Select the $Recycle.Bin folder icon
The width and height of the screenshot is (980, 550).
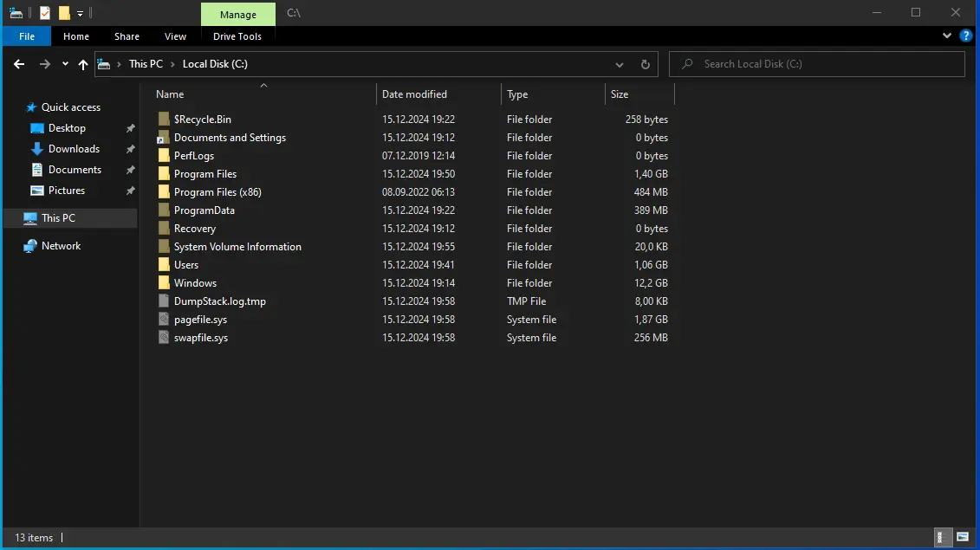(164, 119)
